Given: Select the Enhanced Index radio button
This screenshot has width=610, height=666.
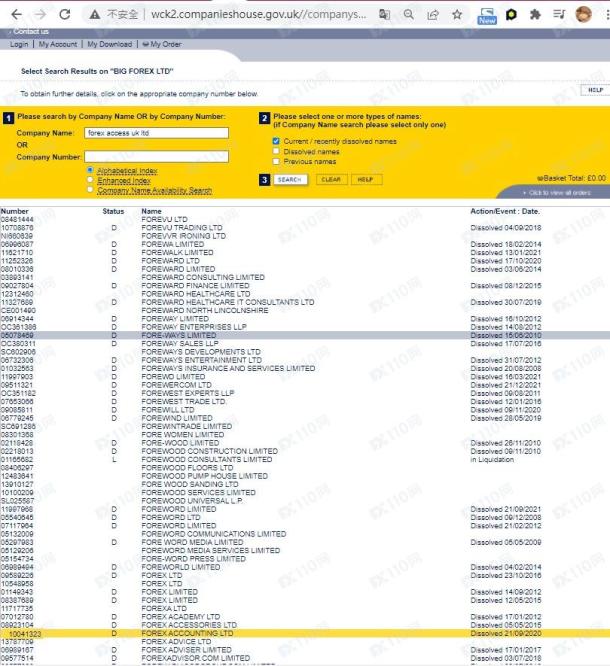Looking at the screenshot, I should tap(90, 180).
